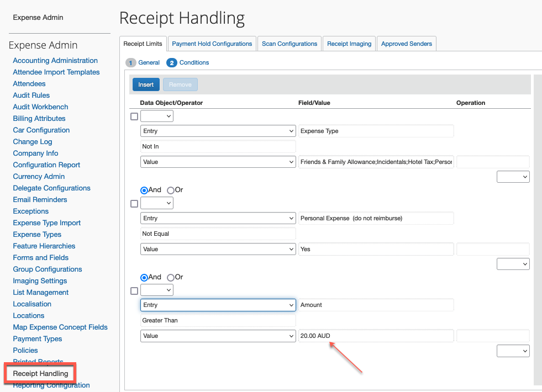Go to step 1 General
Screen dimensions: 542x392
(x=143, y=63)
